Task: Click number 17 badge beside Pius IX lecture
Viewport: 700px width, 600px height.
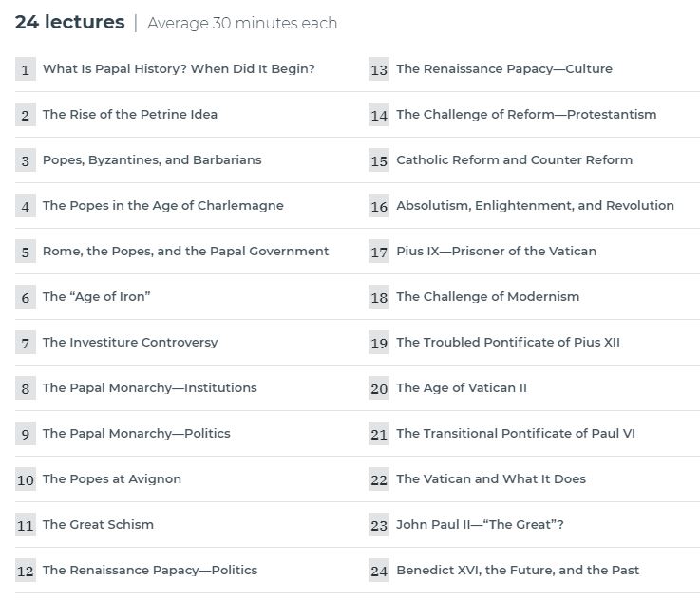Action: point(379,252)
